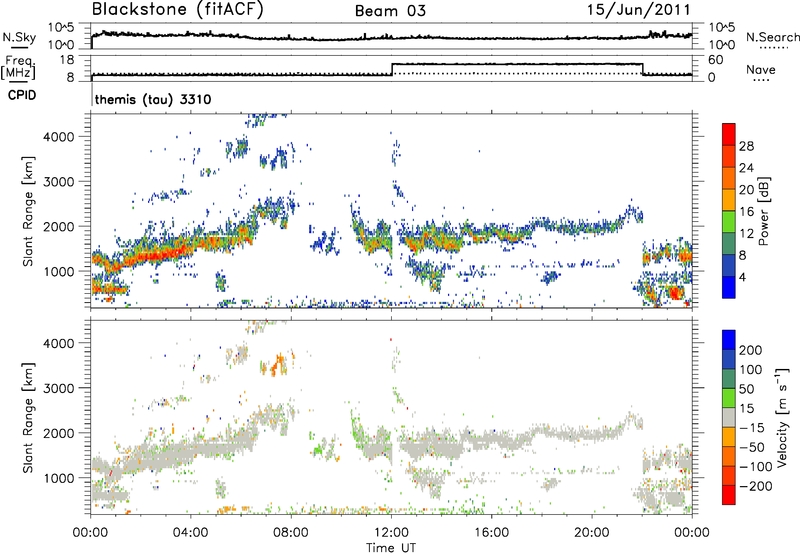Click the '60' tick on the Nave axis

[x=716, y=60]
